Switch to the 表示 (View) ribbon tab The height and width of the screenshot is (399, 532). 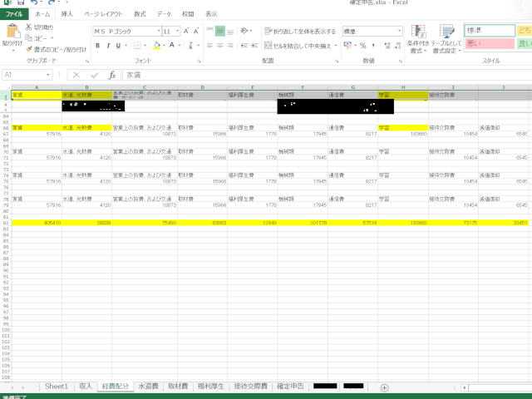click(x=211, y=14)
